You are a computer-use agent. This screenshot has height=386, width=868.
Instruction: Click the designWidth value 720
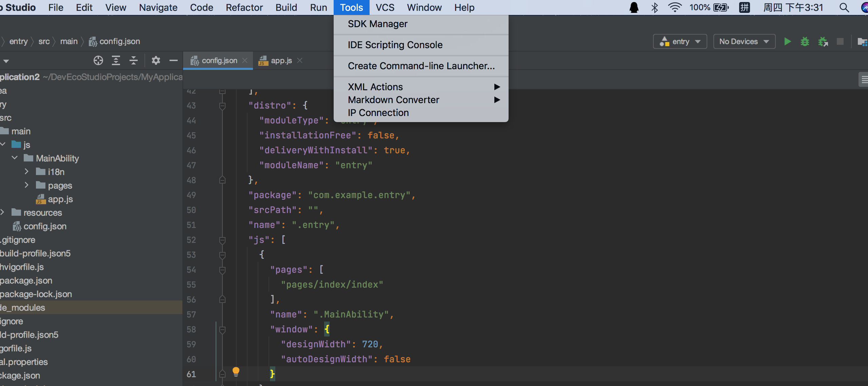pos(370,344)
